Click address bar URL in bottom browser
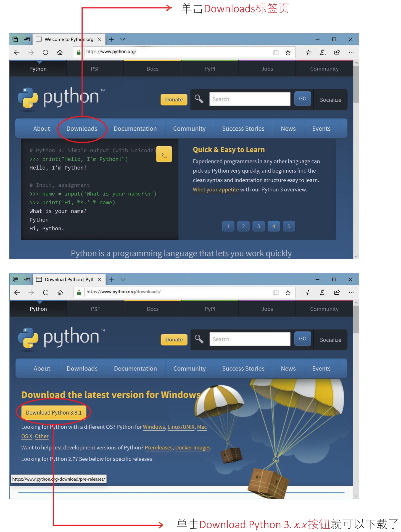 point(123,292)
